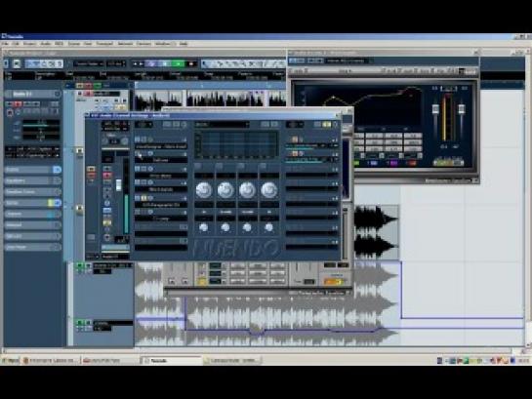532x399 pixels.
Task: Click the orange button in compressor window
Action: coord(333,282)
